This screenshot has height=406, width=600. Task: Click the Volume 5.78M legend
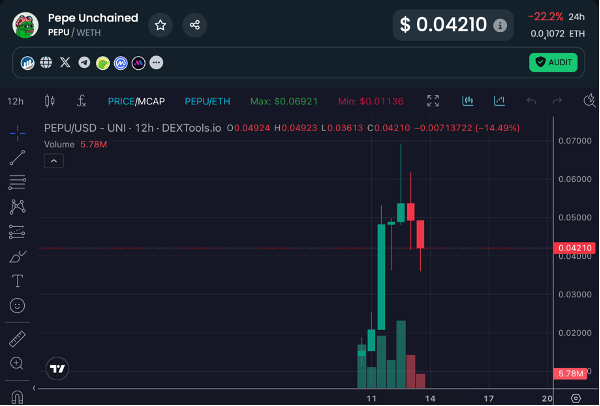point(75,145)
